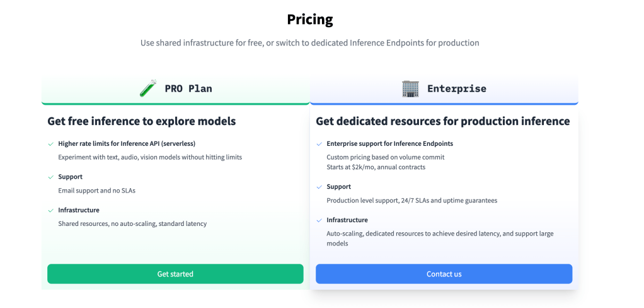Click the office building icon beside Enterprise
The image size is (644, 308).
pos(410,88)
